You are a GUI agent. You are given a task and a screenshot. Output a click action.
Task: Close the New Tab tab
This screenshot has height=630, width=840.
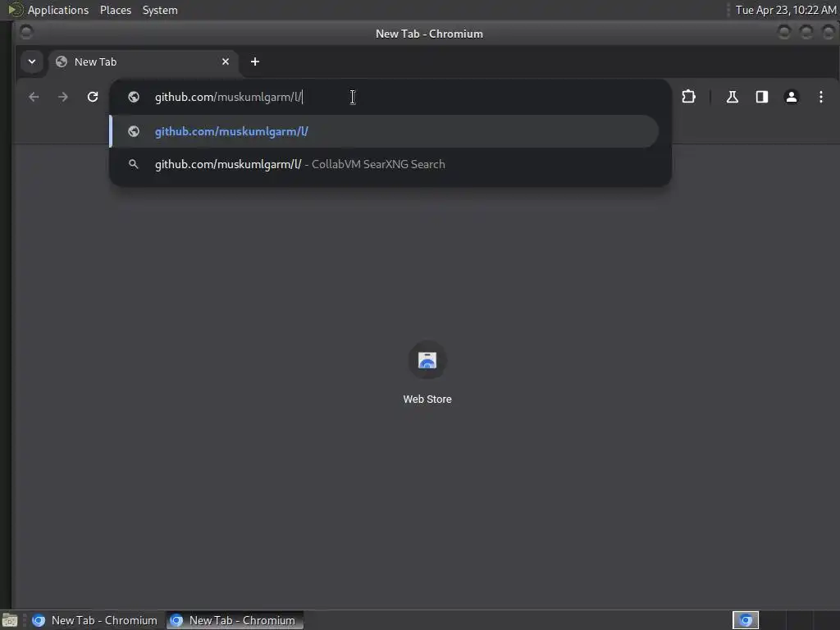pyautogui.click(x=226, y=62)
